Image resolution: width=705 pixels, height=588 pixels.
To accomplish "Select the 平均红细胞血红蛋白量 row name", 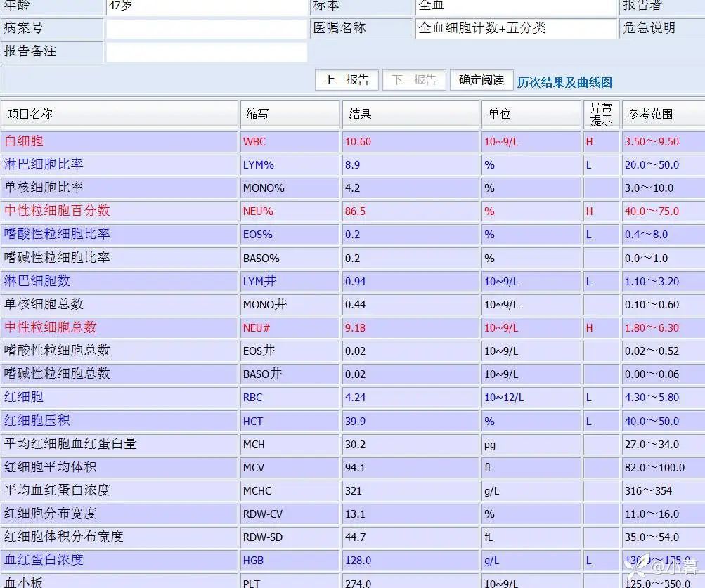I will [x=70, y=444].
